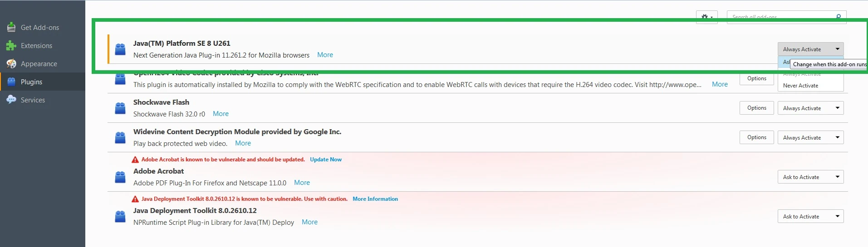This screenshot has width=868, height=247.
Task: Open Shockwave Flash activation dropdown
Action: pyautogui.click(x=810, y=108)
